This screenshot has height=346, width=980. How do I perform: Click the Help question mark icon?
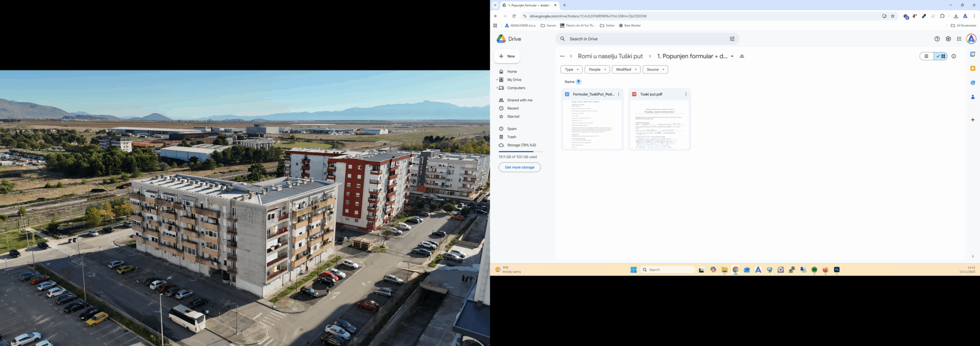click(x=937, y=39)
